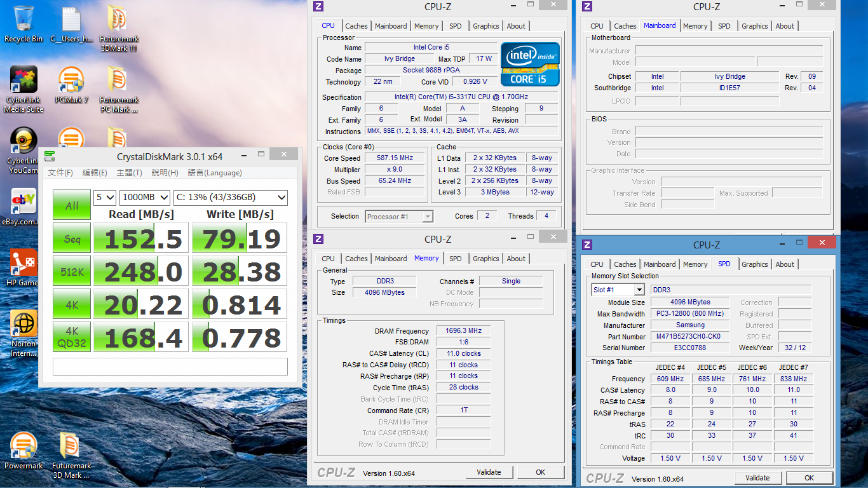Click OK in CPU-Z Memory-tab window

point(540,472)
